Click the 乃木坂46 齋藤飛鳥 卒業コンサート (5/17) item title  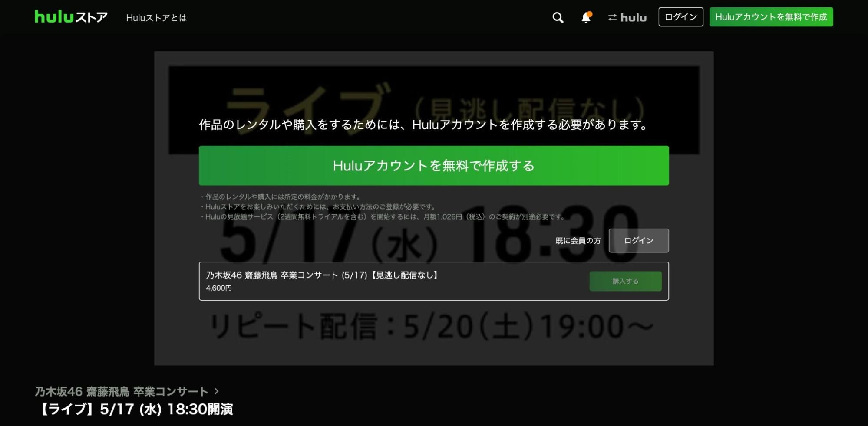coord(323,275)
